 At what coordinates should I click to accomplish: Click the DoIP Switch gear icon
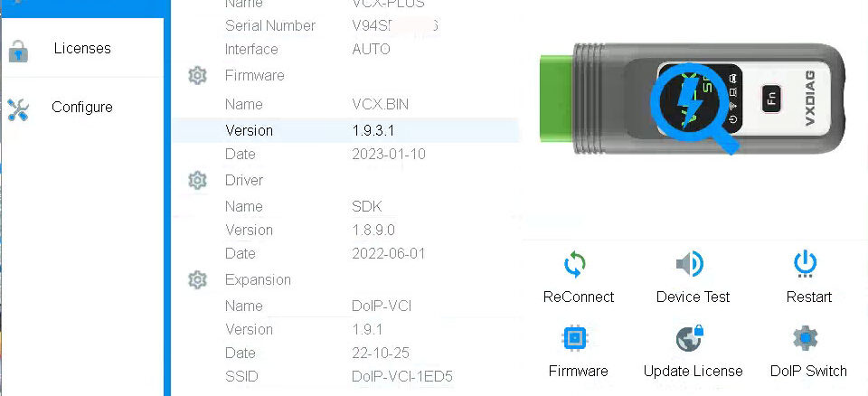(805, 339)
